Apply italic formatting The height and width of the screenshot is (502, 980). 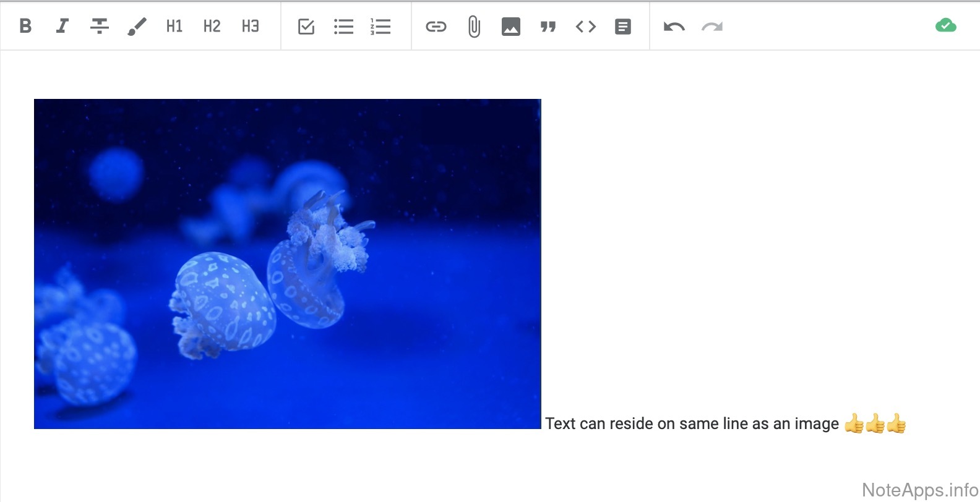[62, 26]
